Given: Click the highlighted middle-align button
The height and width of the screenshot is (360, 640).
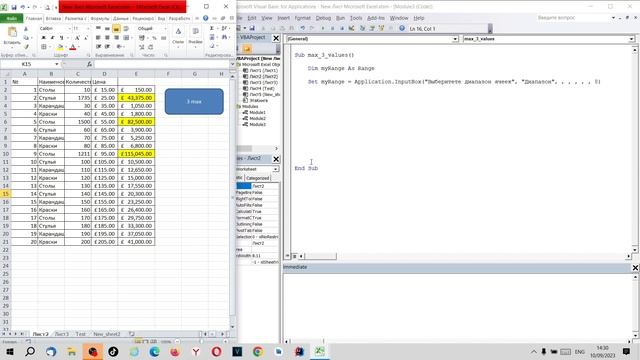Looking at the screenshot, I should click(116, 29).
